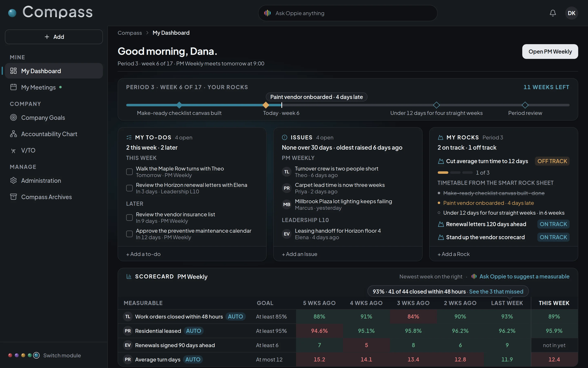Screen dimensions: 588x368
Task: Click the My Dashboard grid icon
Action: (x=14, y=71)
